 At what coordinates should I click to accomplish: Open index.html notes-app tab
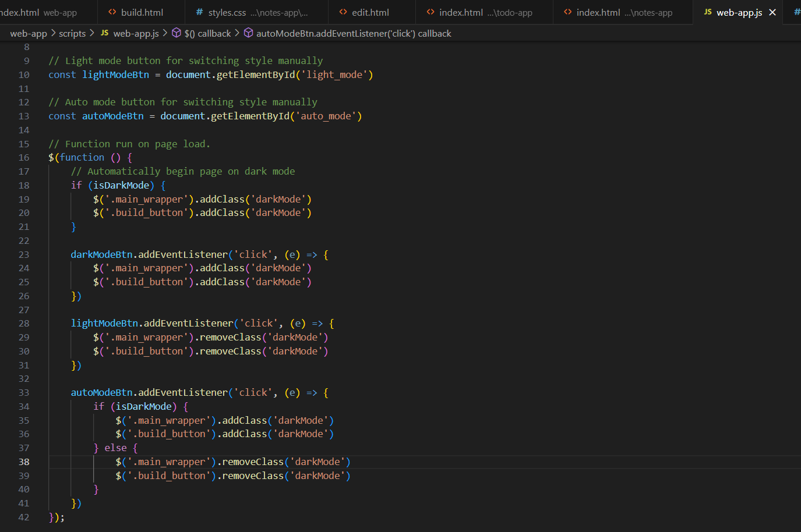click(623, 12)
